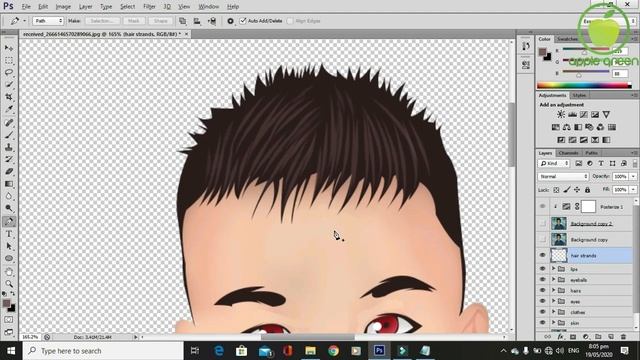Switch to the Paths tab
This screenshot has width=640, height=360.
coord(591,153)
